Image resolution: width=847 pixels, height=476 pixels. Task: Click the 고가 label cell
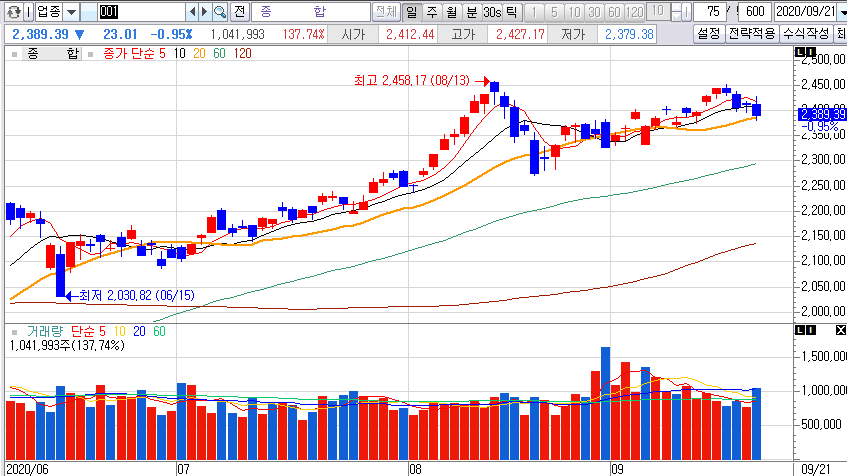pos(463,35)
